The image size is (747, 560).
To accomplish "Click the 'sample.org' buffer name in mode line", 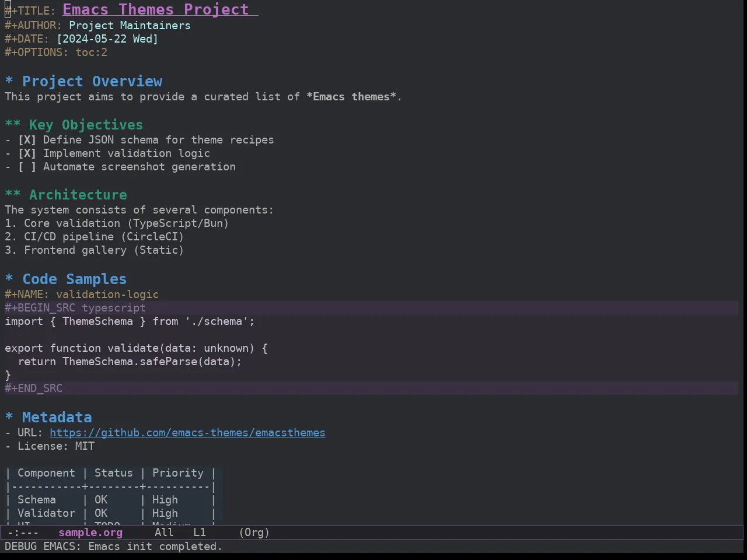I will coord(90,533).
